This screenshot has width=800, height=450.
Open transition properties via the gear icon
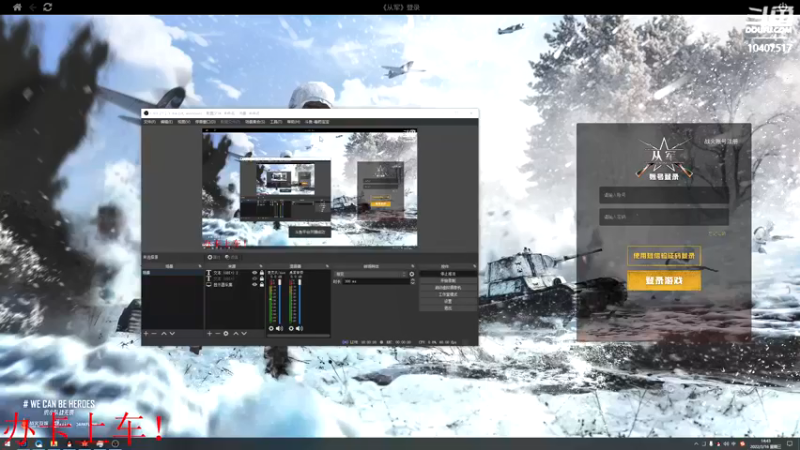tap(412, 274)
